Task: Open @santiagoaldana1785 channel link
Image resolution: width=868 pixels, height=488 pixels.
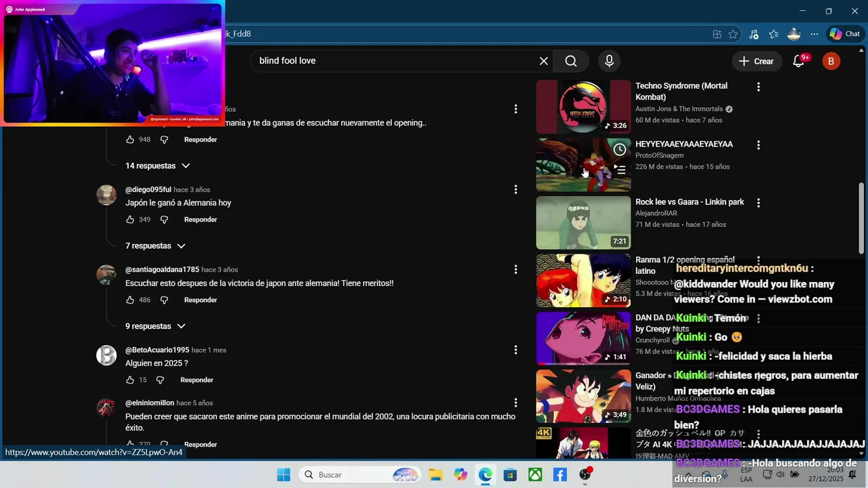Action: click(162, 270)
